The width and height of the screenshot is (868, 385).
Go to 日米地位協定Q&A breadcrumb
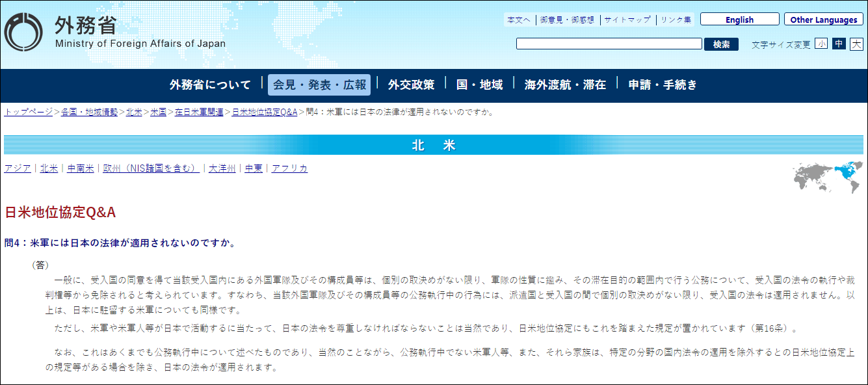pyautogui.click(x=265, y=112)
